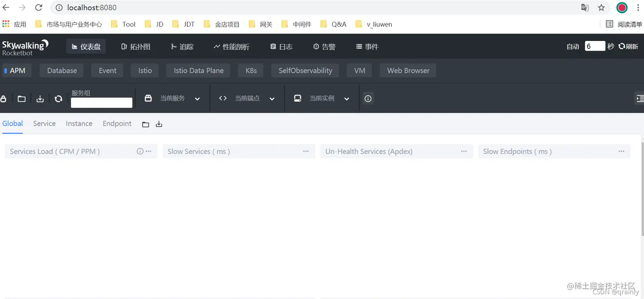Open the 追踪 trace menu
This screenshot has height=299, width=644.
pyautogui.click(x=182, y=46)
